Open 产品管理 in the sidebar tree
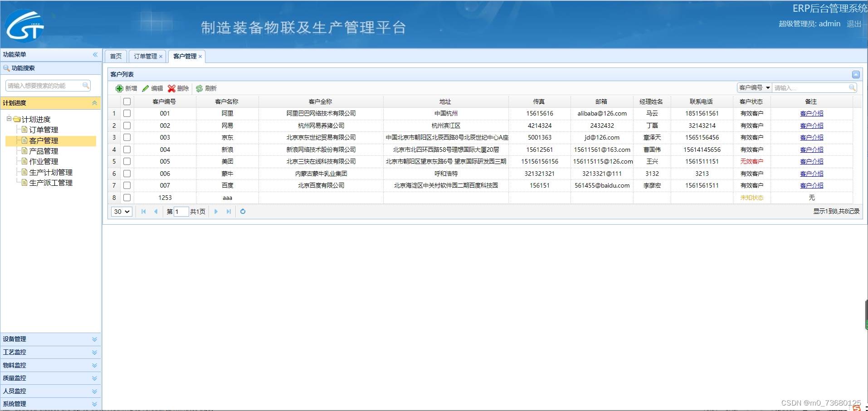The image size is (868, 411). coord(44,151)
